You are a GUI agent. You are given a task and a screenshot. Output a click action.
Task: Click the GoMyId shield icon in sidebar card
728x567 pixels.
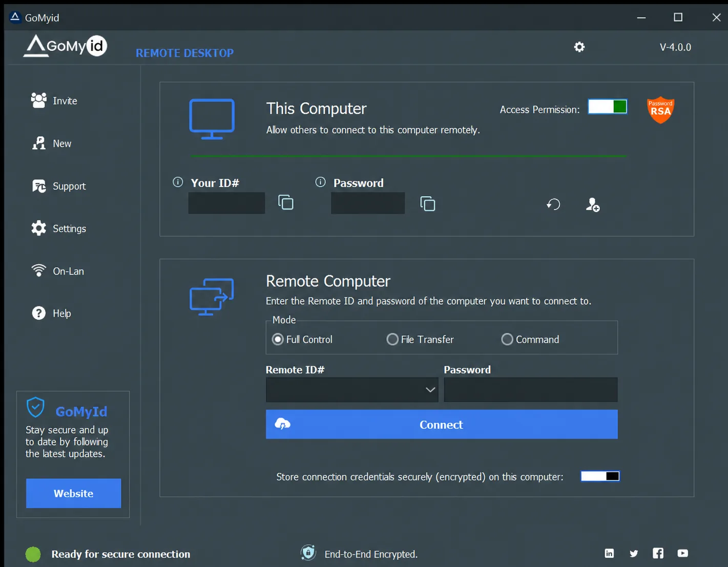(x=35, y=407)
